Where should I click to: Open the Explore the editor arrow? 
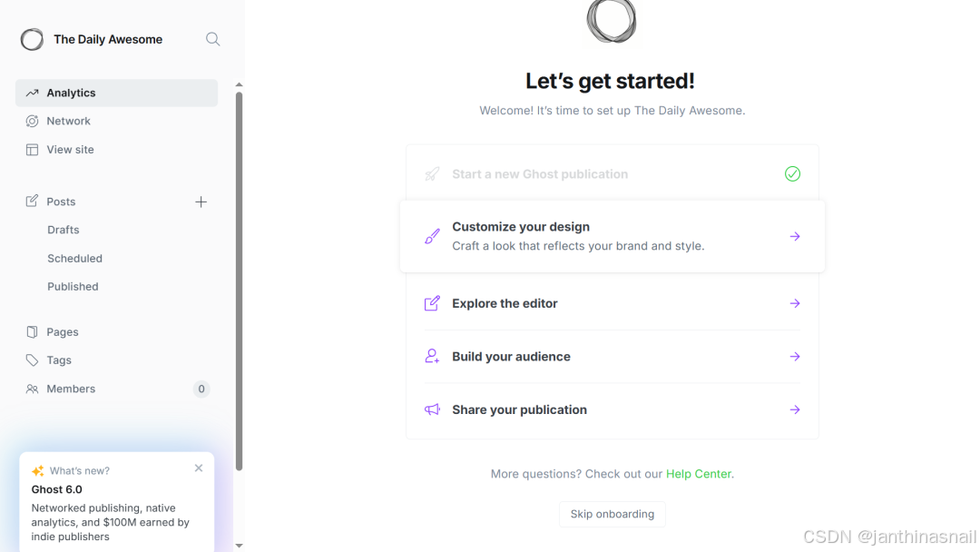click(x=795, y=303)
